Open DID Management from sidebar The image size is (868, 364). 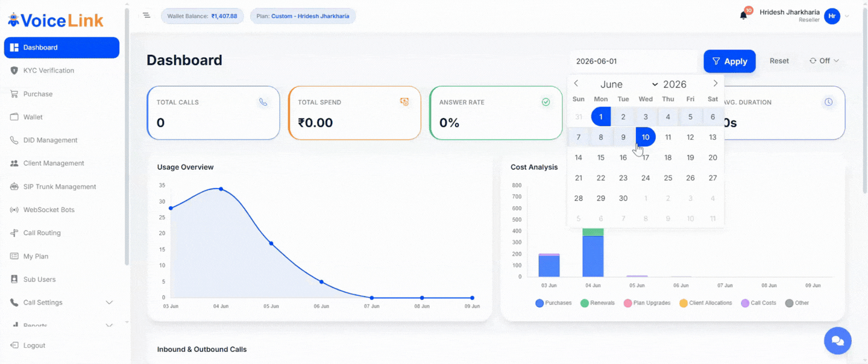(61, 140)
